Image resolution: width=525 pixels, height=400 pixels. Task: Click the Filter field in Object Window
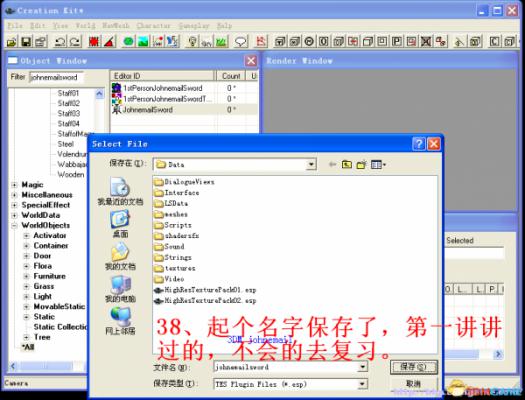coord(56,77)
